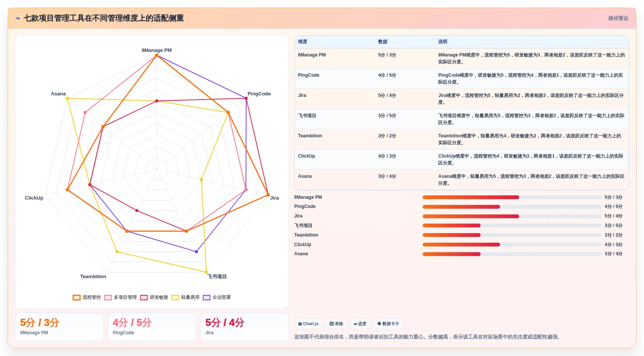Select the ClickUp table row name

(306, 156)
